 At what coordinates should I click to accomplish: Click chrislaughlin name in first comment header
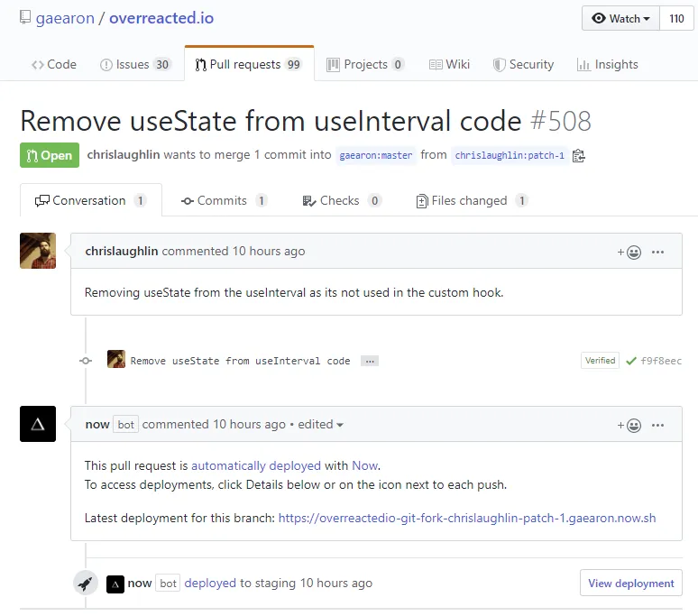[122, 251]
